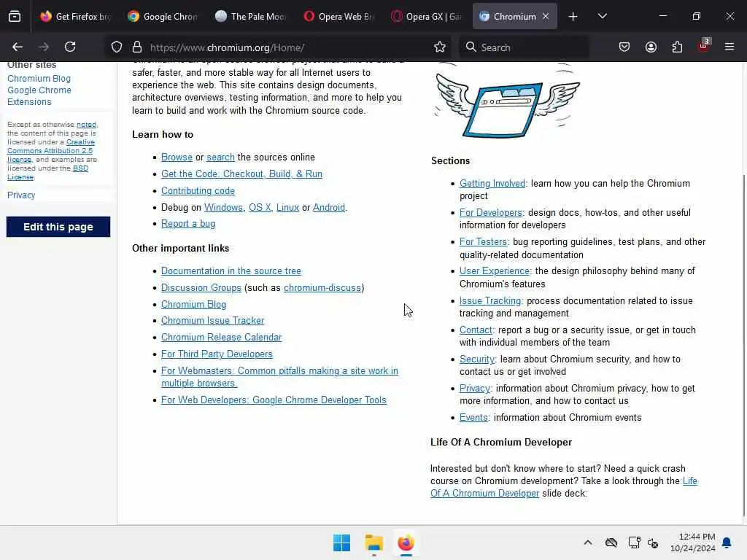747x560 pixels.
Task: Open Chromium Issue Tracker link
Action: tap(212, 321)
